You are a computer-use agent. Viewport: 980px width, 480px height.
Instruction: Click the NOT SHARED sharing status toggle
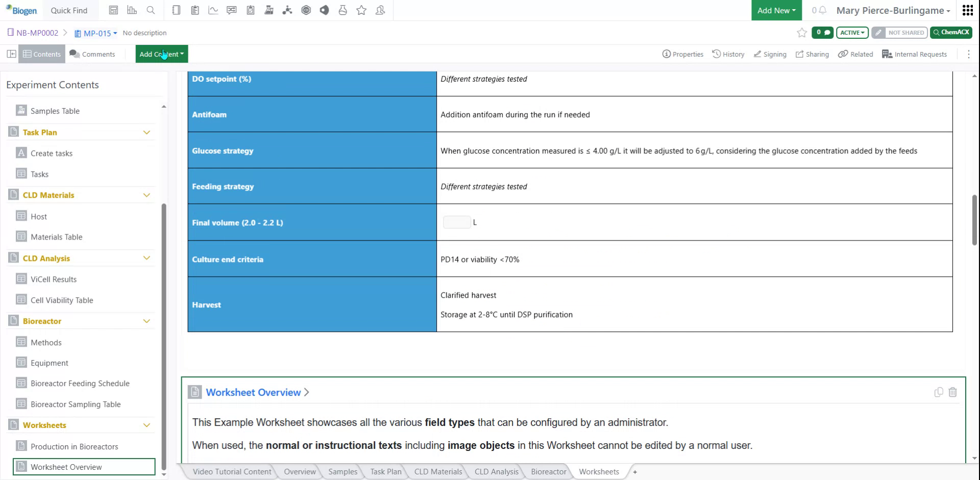tap(899, 32)
